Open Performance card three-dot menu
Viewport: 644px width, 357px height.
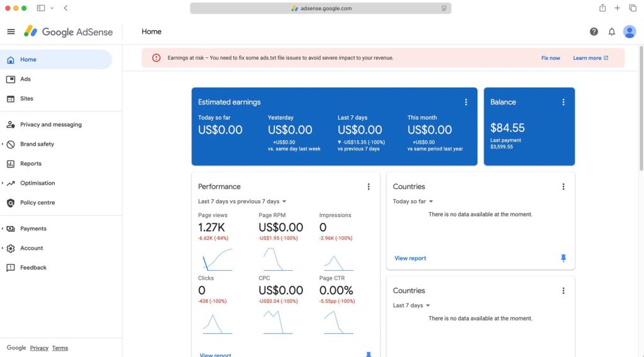coord(369,186)
